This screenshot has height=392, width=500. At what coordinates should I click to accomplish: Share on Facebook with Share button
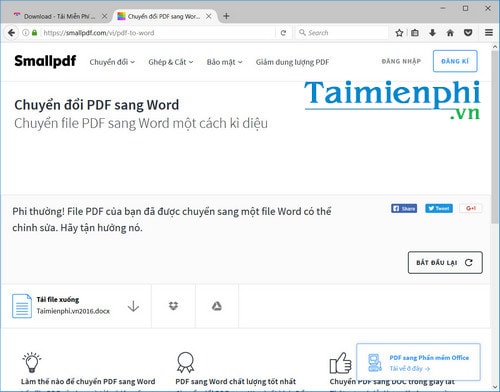[404, 208]
